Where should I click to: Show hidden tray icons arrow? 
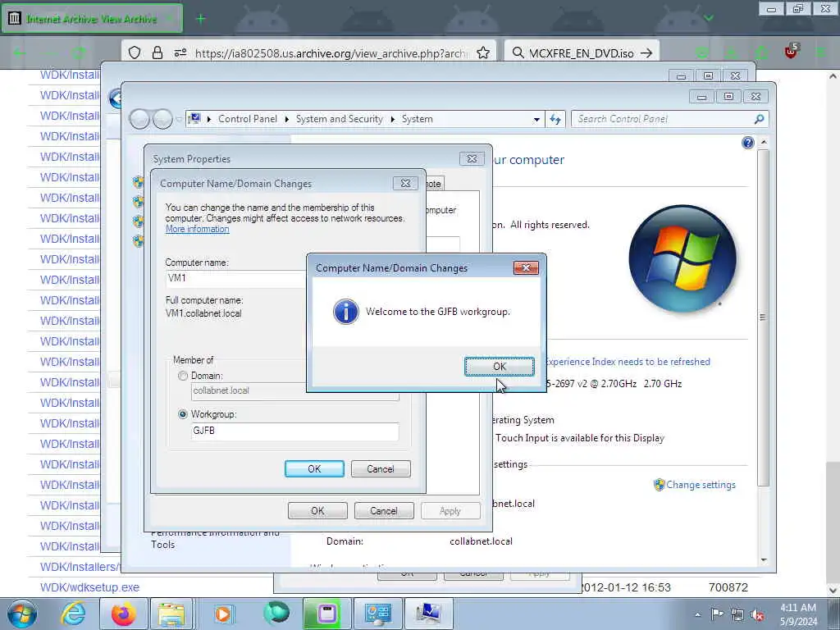[697, 614]
